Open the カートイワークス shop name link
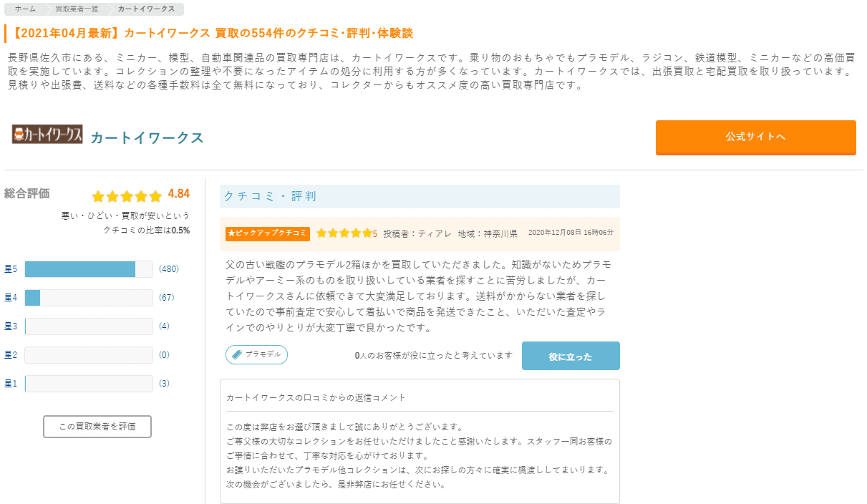Screen dimensions: 867x504 [x=147, y=137]
